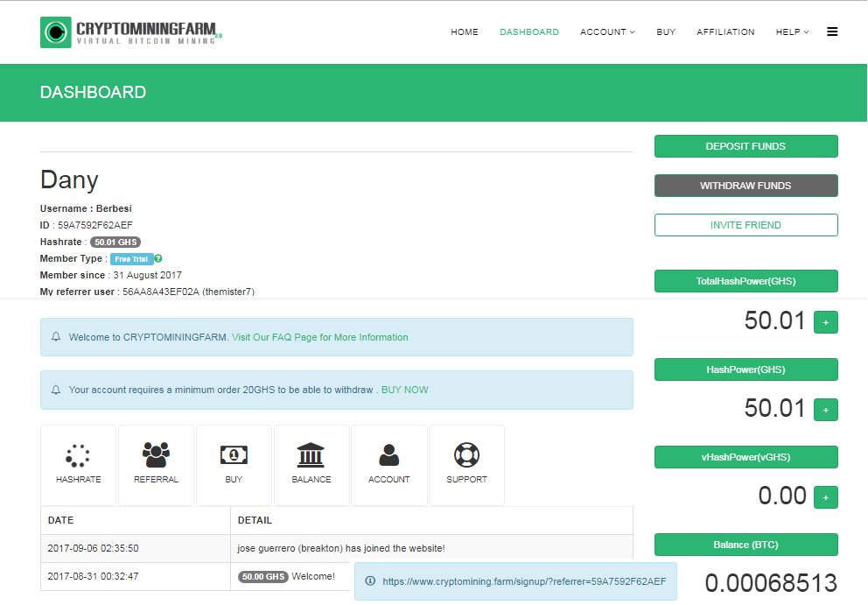Image resolution: width=868 pixels, height=605 pixels.
Task: Open the Support tile with lifebuoy icon
Action: point(466,465)
